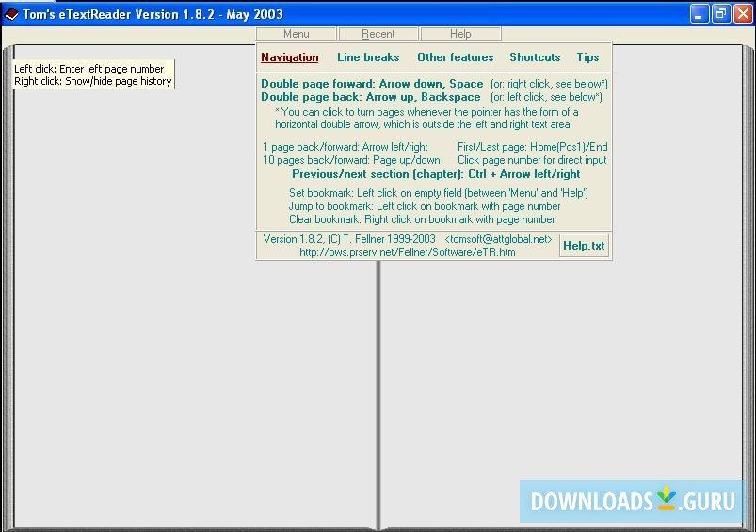Click the http://pws.prserv.net website address

pyautogui.click(x=408, y=252)
